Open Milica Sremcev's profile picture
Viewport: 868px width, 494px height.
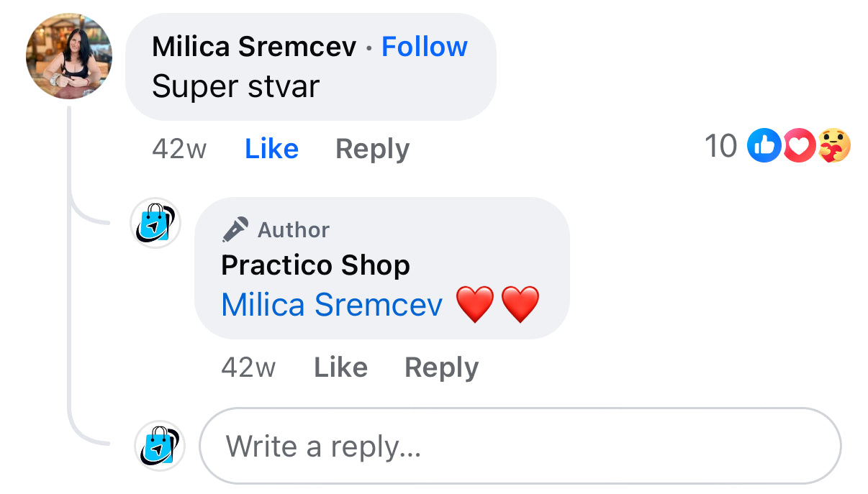tap(69, 56)
